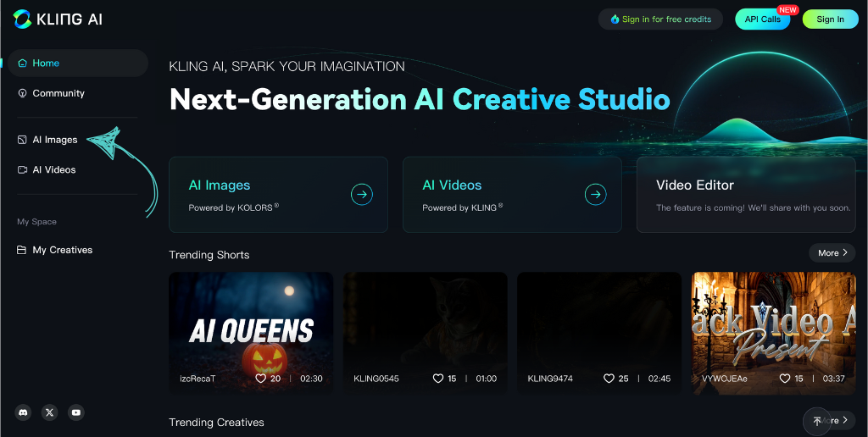Image resolution: width=868 pixels, height=437 pixels.
Task: Click the 02:30 duration label
Action: click(x=311, y=379)
